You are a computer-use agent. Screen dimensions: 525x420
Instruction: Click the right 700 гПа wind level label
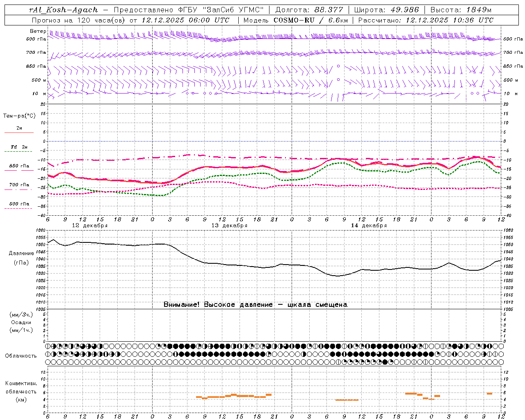coord(513,52)
